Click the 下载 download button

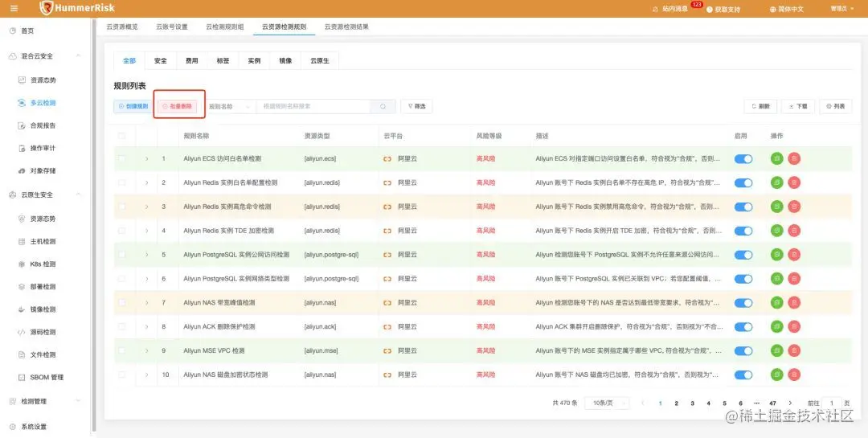pyautogui.click(x=798, y=106)
